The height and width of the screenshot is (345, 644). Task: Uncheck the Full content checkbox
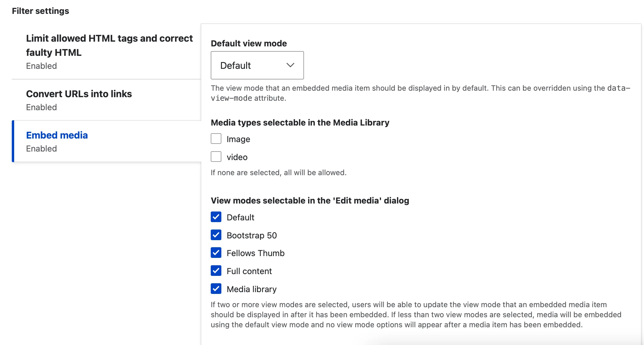(x=216, y=271)
